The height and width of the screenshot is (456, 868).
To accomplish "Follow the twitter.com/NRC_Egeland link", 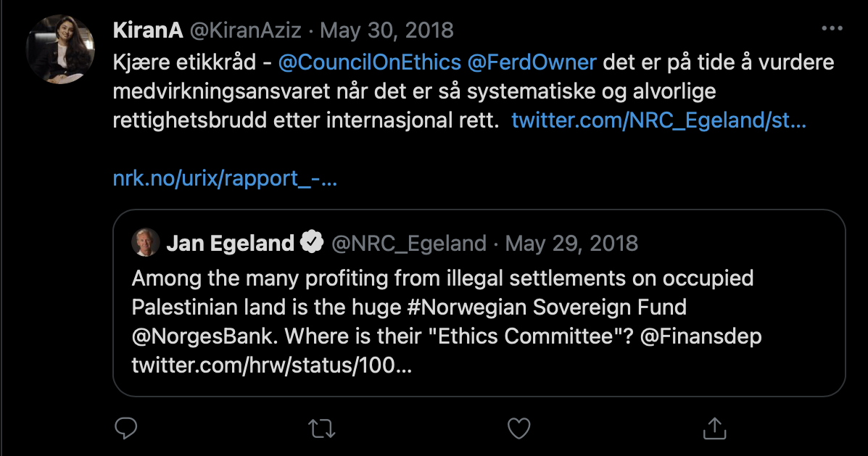I will (x=658, y=120).
